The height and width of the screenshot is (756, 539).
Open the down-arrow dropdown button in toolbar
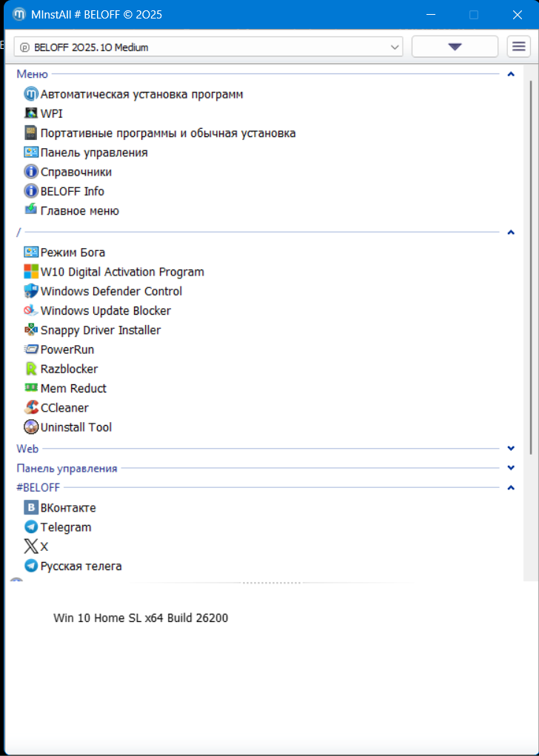[x=455, y=47]
